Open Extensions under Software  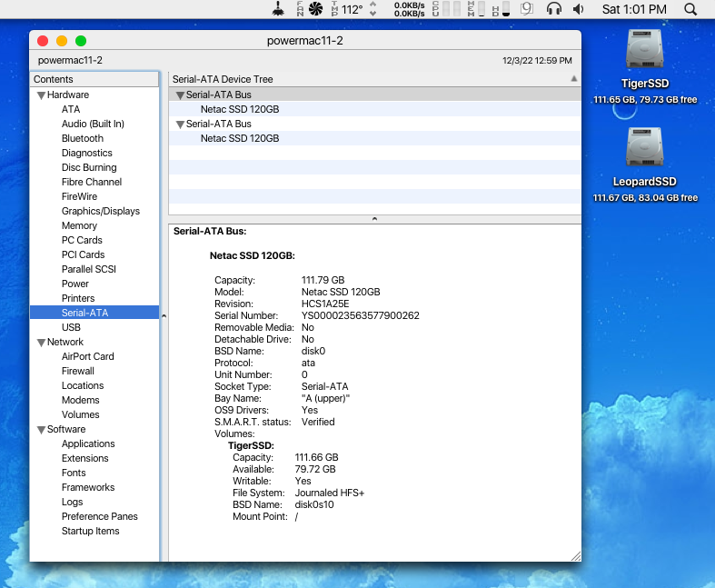pos(84,458)
